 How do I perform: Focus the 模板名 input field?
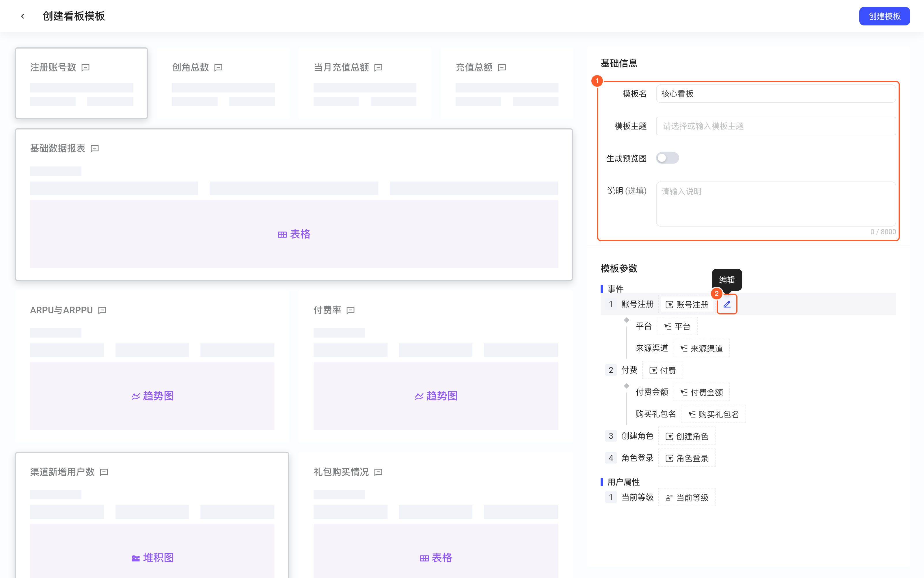click(x=776, y=94)
